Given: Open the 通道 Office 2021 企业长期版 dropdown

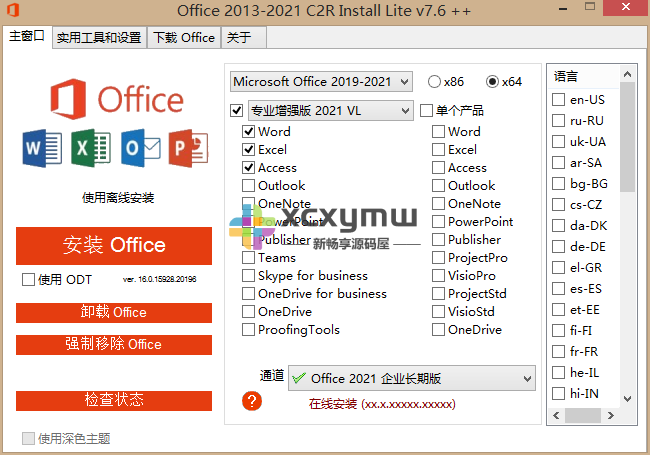Looking at the screenshot, I should click(412, 378).
